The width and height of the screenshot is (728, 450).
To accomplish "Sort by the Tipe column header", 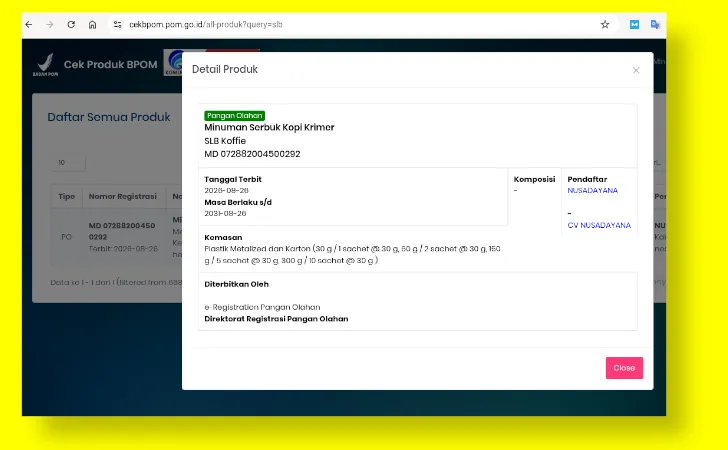I will 66,196.
